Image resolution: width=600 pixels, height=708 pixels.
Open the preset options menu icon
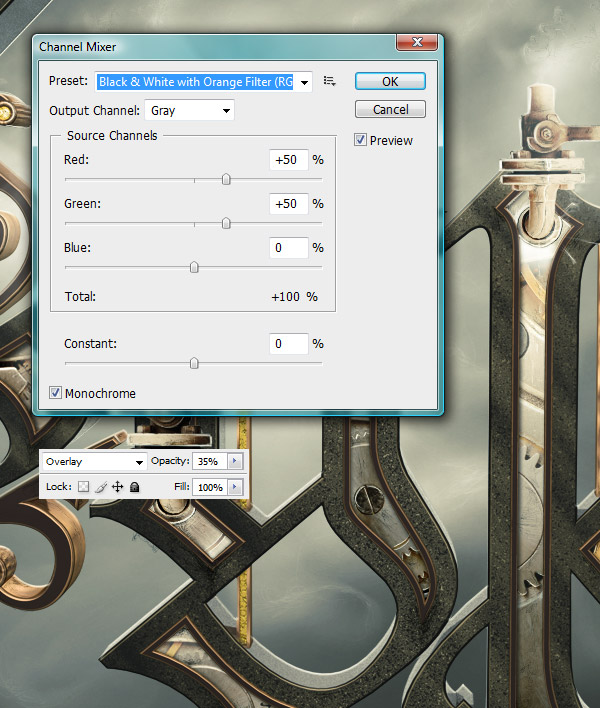pos(330,81)
